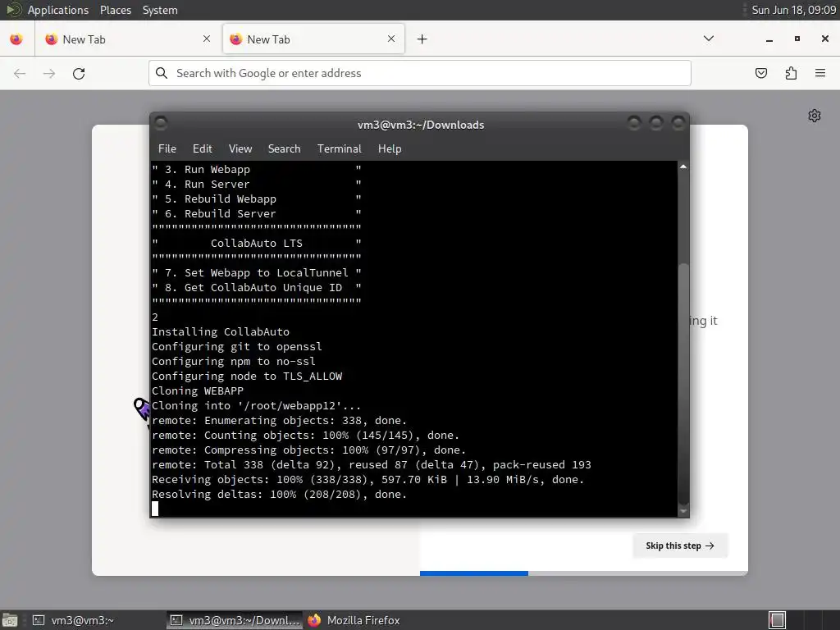Open the terminal Edit menu
The width and height of the screenshot is (840, 630).
click(202, 149)
